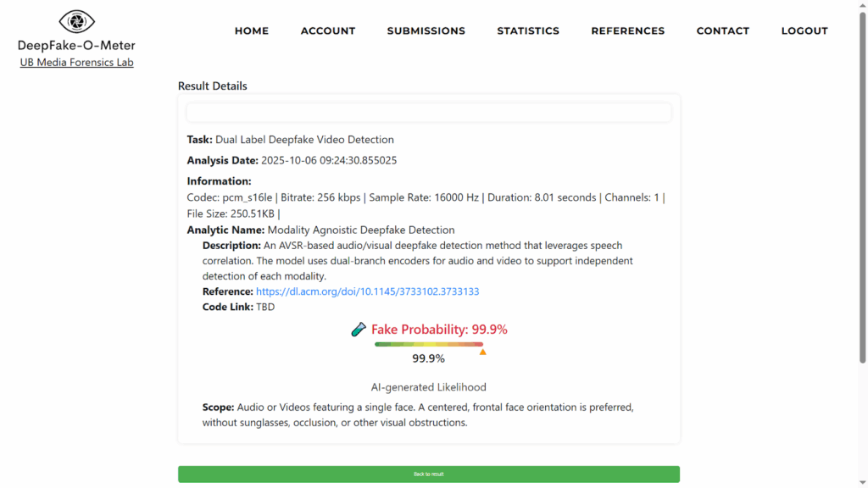868x488 pixels.
Task: Click the orange triangle marker on probability bar
Action: 482,351
